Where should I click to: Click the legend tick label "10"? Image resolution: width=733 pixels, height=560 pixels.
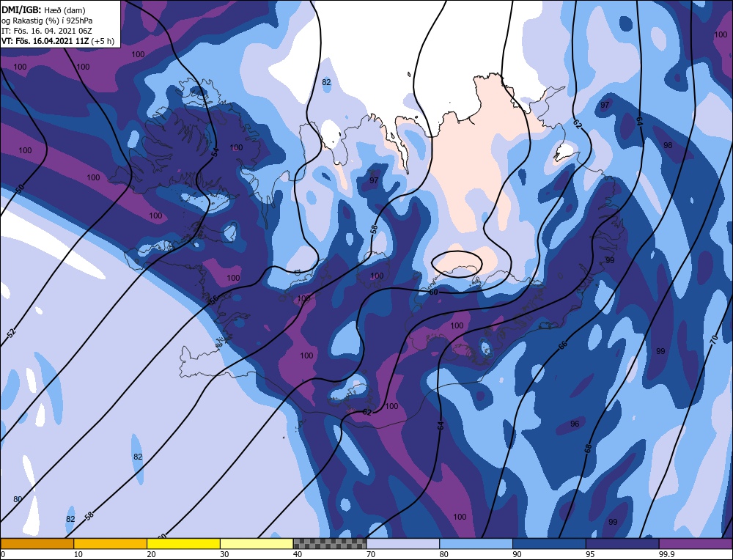point(78,554)
